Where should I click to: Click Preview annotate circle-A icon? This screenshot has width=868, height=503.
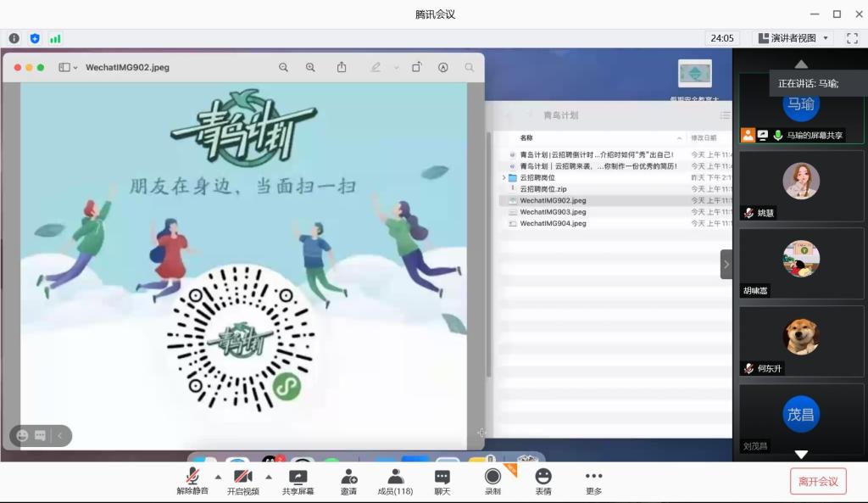[442, 67]
